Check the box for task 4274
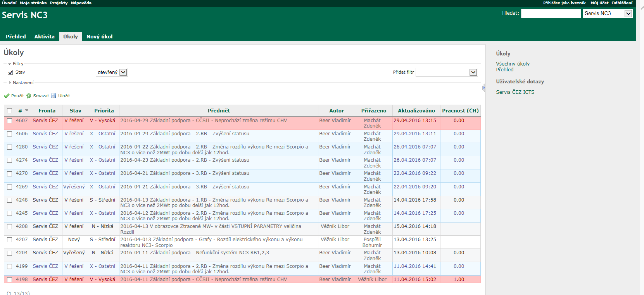The height and width of the screenshot is (295, 644). (10, 160)
